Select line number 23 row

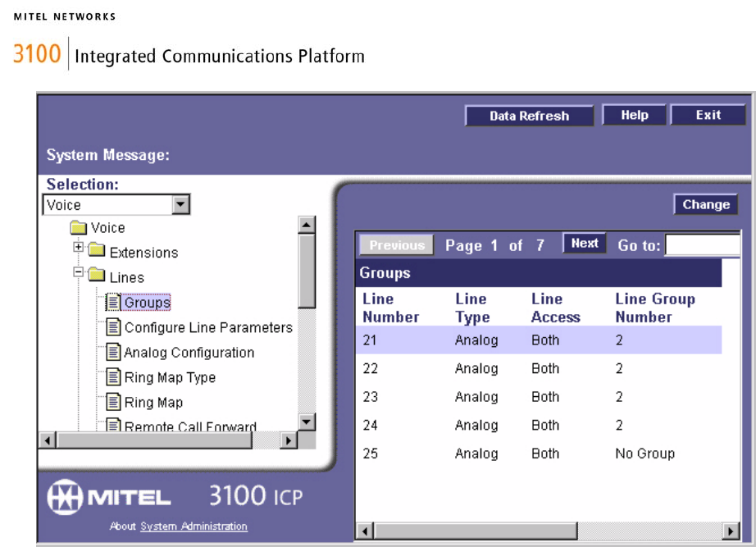click(x=539, y=397)
